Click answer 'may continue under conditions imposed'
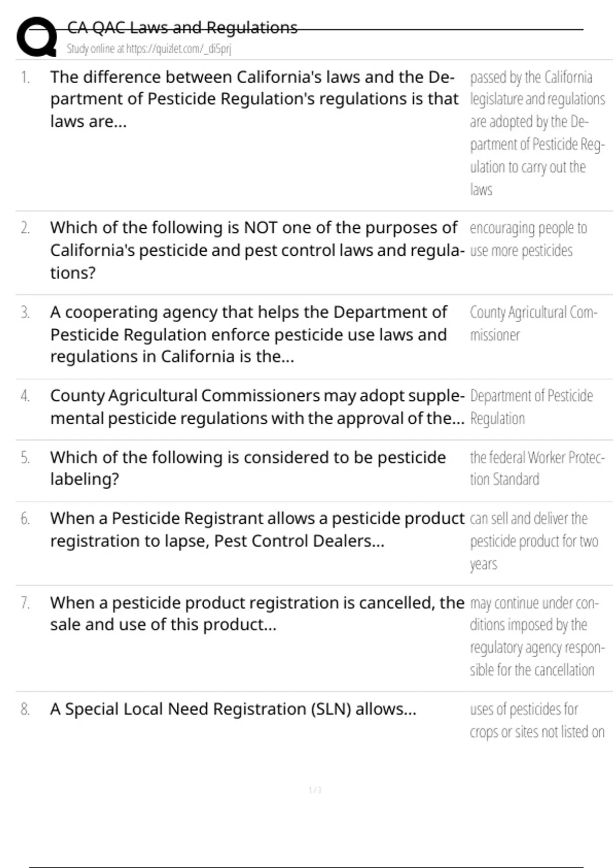The height and width of the screenshot is (868, 613). 536,636
